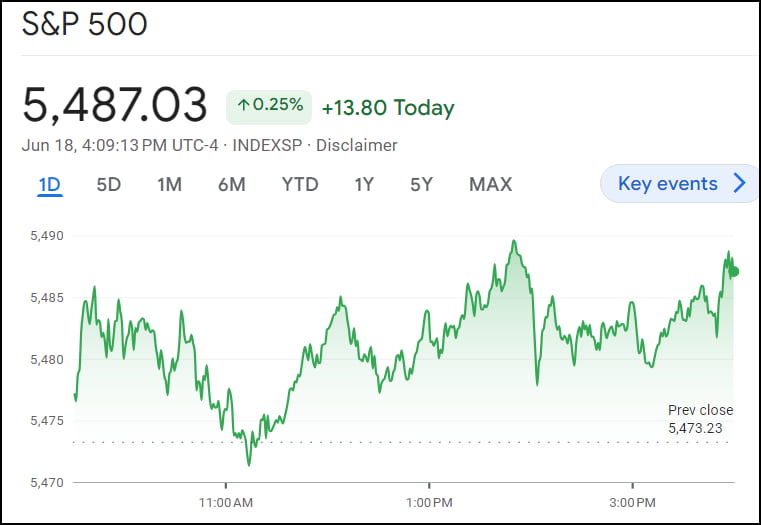Screen dimensions: 761x525
Task: Click the S&P 500 title
Action: coord(84,24)
